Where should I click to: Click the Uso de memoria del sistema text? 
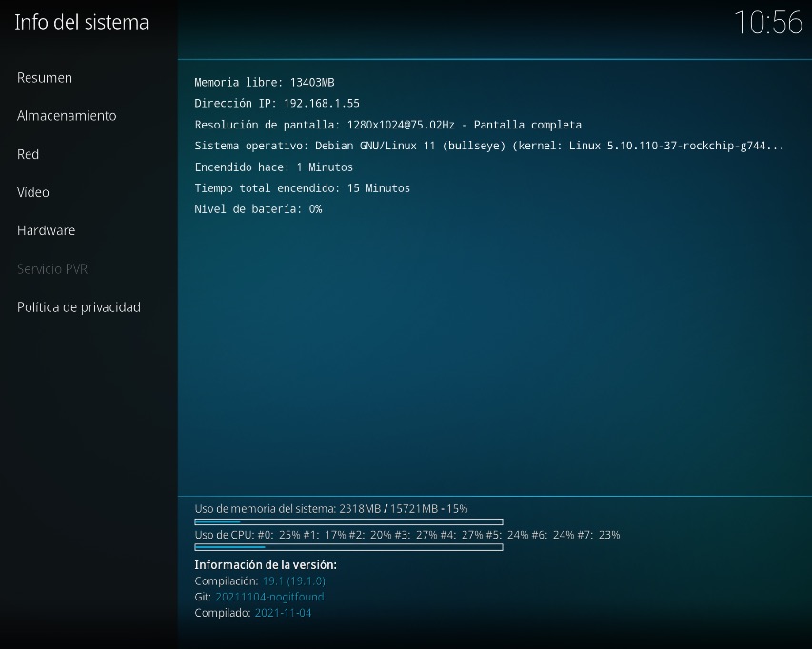click(331, 509)
